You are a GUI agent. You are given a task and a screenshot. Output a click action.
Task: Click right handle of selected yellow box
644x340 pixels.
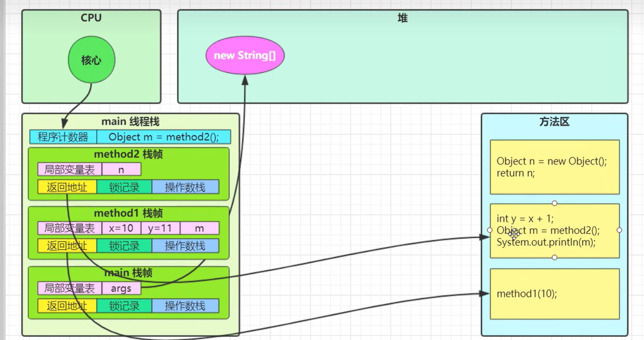click(619, 230)
